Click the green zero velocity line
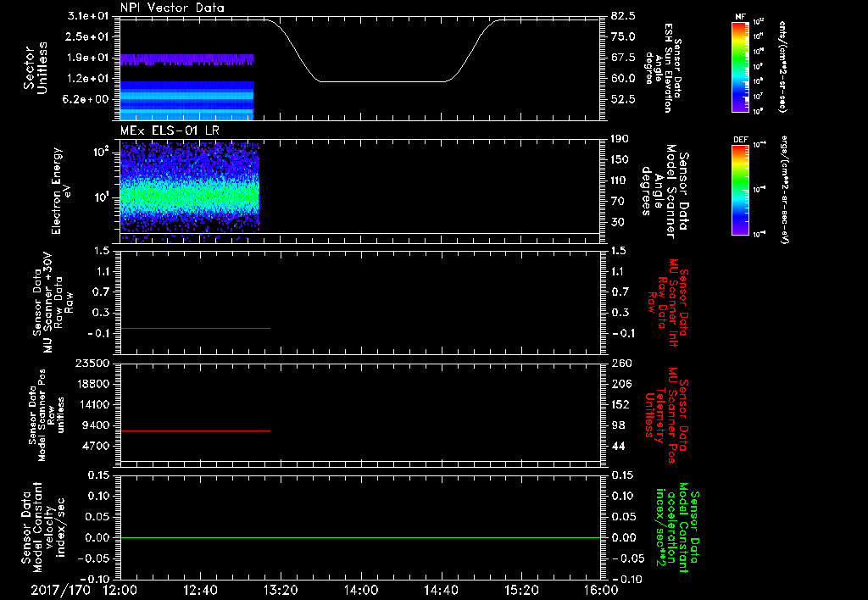 pos(360,537)
